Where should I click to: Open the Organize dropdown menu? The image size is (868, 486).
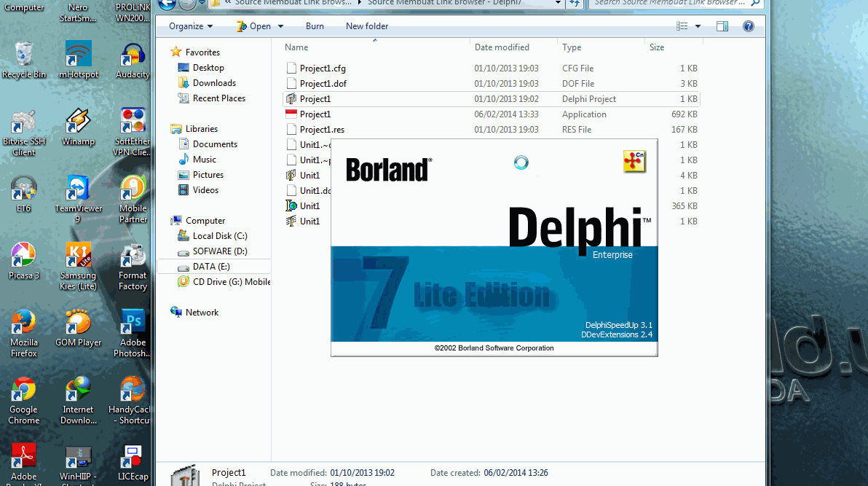coord(191,26)
